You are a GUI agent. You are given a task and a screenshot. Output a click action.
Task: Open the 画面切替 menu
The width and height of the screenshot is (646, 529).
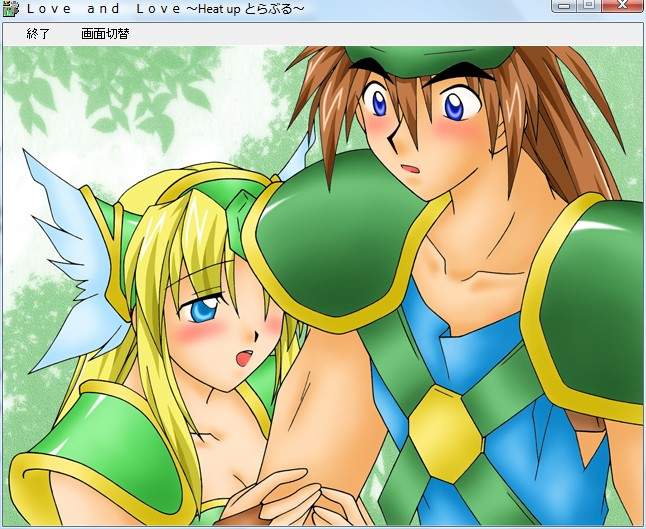pyautogui.click(x=105, y=34)
